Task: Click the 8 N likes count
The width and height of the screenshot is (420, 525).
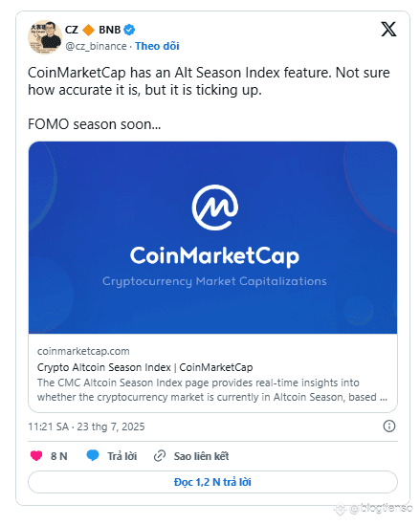Action: pos(59,456)
